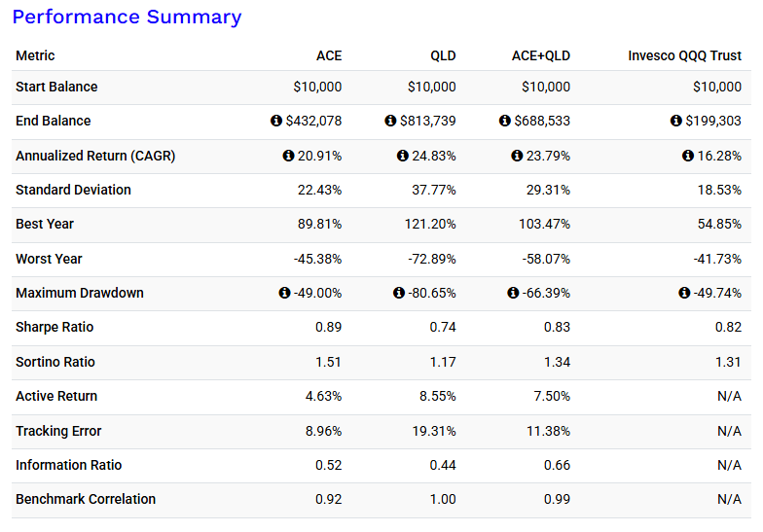Click ACE Sortino ratio value 1.51
The width and height of the screenshot is (763, 532).
(329, 362)
